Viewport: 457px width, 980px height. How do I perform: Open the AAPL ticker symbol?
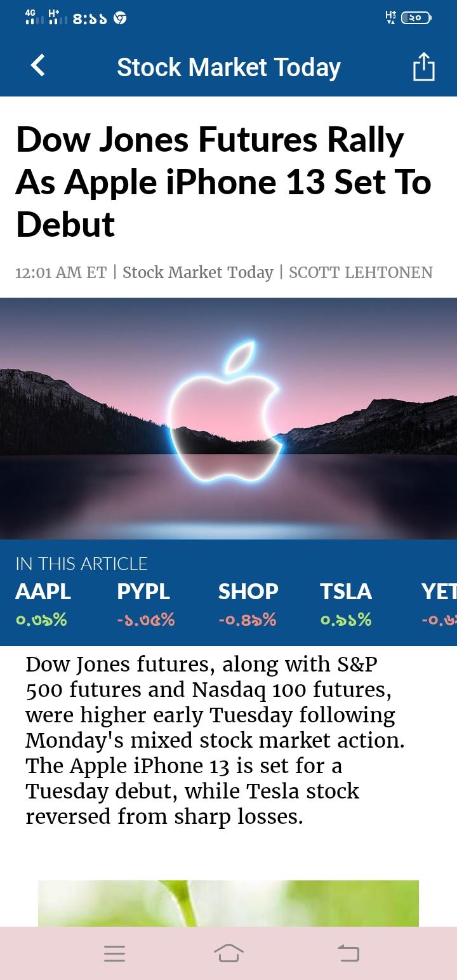click(x=43, y=592)
